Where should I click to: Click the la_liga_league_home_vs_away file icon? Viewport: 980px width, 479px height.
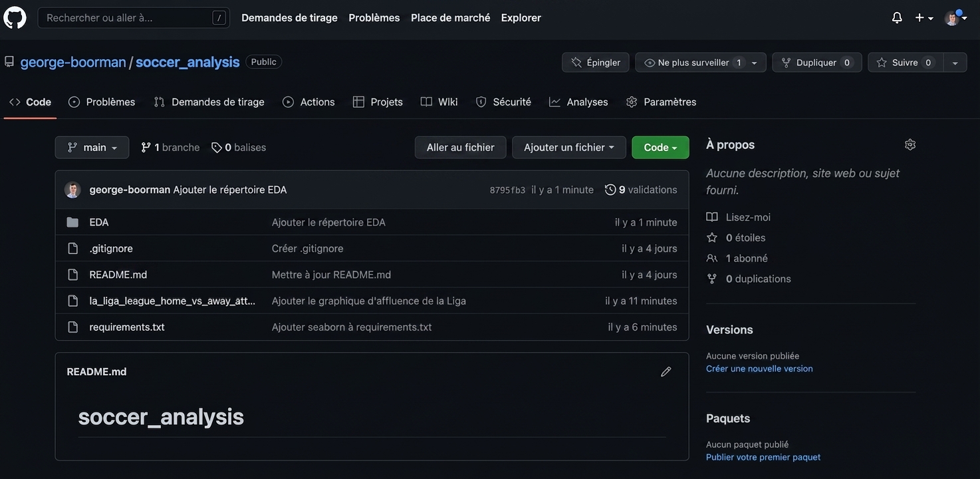73,301
